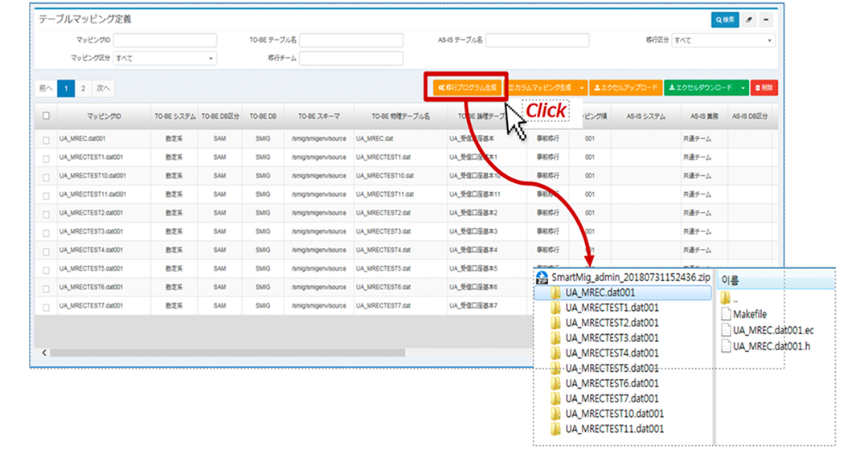
Task: Click the 移行プログラム生成 button
Action: [466, 87]
